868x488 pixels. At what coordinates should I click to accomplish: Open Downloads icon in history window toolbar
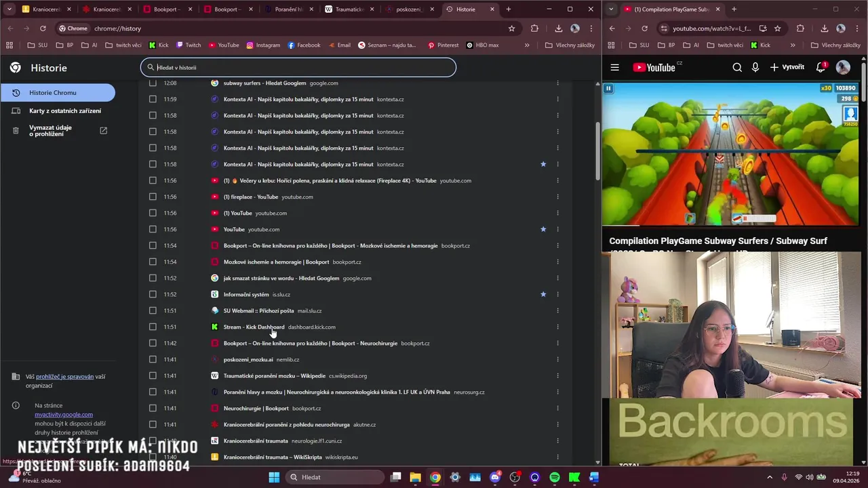point(558,28)
